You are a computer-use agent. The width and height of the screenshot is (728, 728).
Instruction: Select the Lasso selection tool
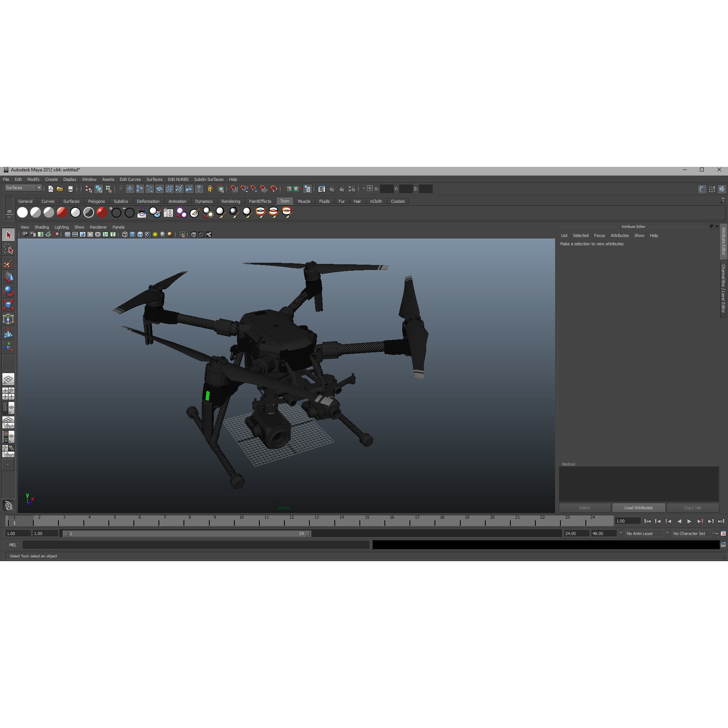click(8, 249)
